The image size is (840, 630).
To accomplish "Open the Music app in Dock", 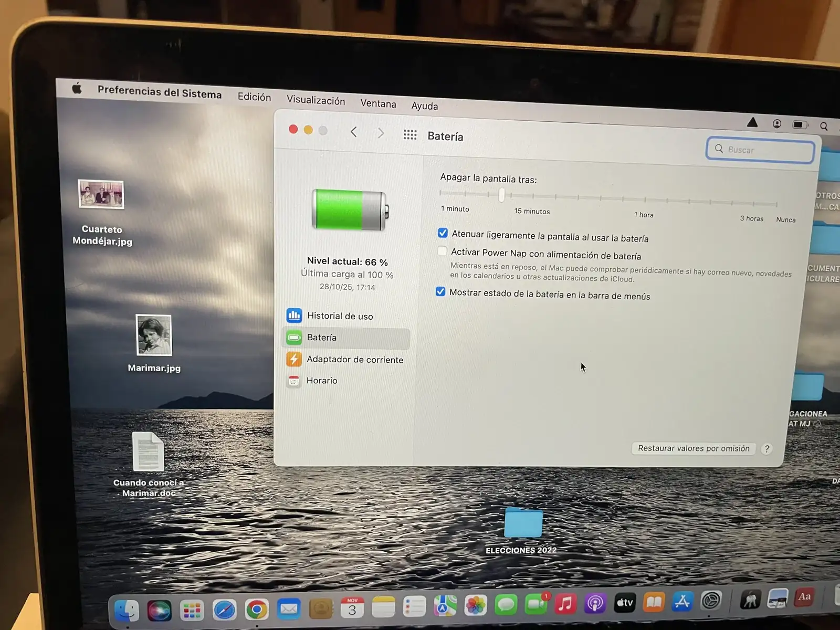I will (x=565, y=604).
